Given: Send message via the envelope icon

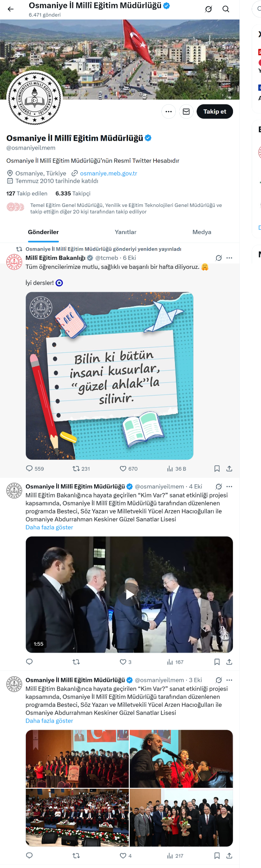Looking at the screenshot, I should pos(186,112).
